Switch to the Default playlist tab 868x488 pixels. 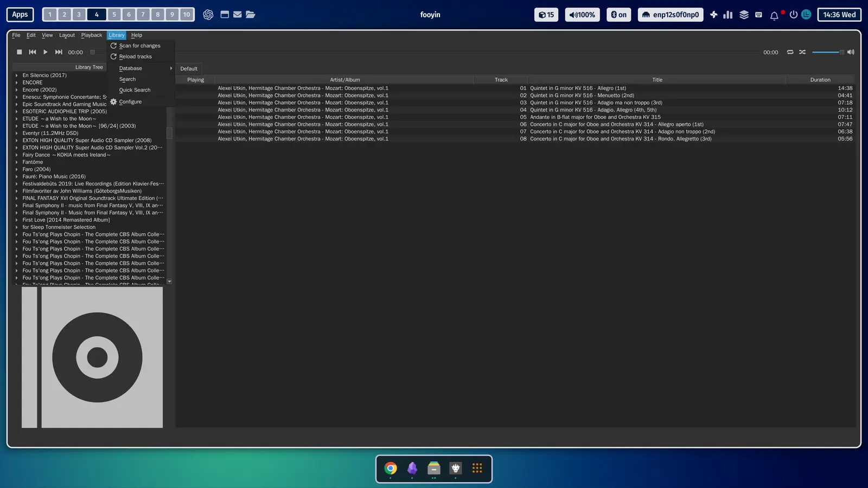189,69
